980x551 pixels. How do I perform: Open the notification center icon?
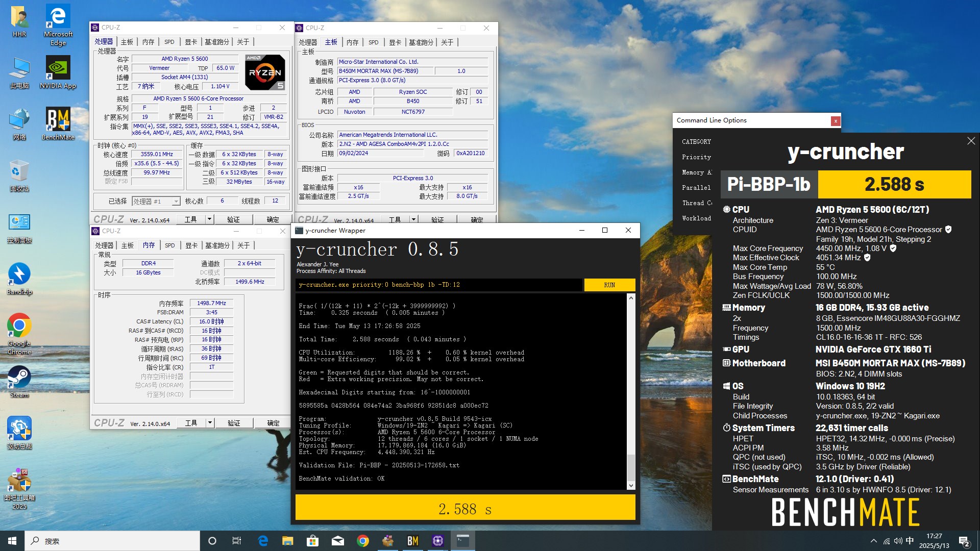[964, 541]
